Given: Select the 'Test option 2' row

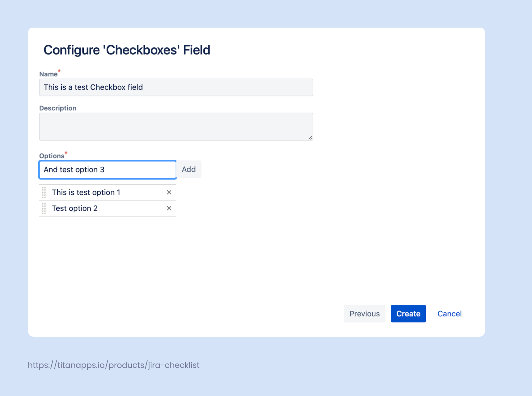Looking at the screenshot, I should click(99, 208).
